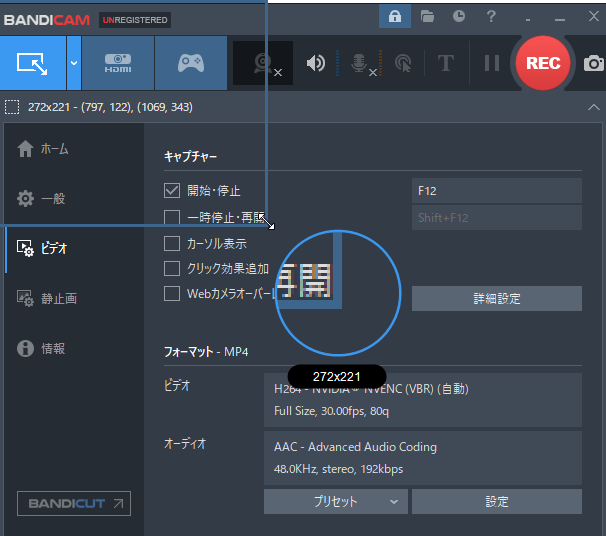The image size is (606, 536).
Task: Open the BANDICUT link button
Action: point(74,504)
